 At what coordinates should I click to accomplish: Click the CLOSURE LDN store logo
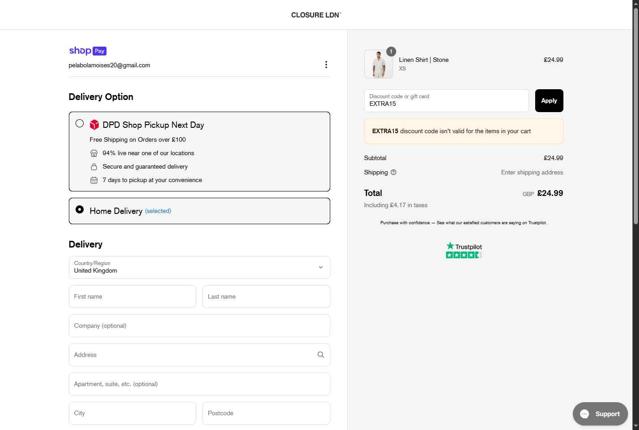click(315, 15)
